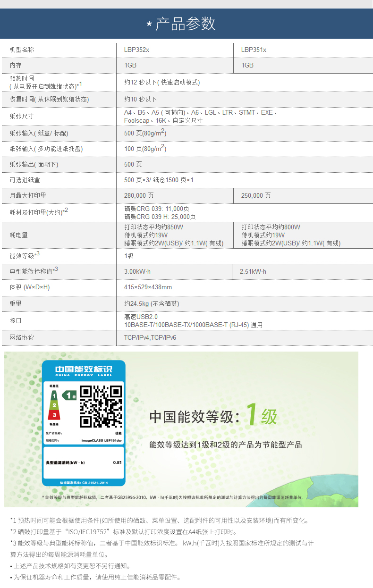Viewport: 373px width, 588px height.
Task: Click the 可选进纸盒 row label
Action: 25,180
